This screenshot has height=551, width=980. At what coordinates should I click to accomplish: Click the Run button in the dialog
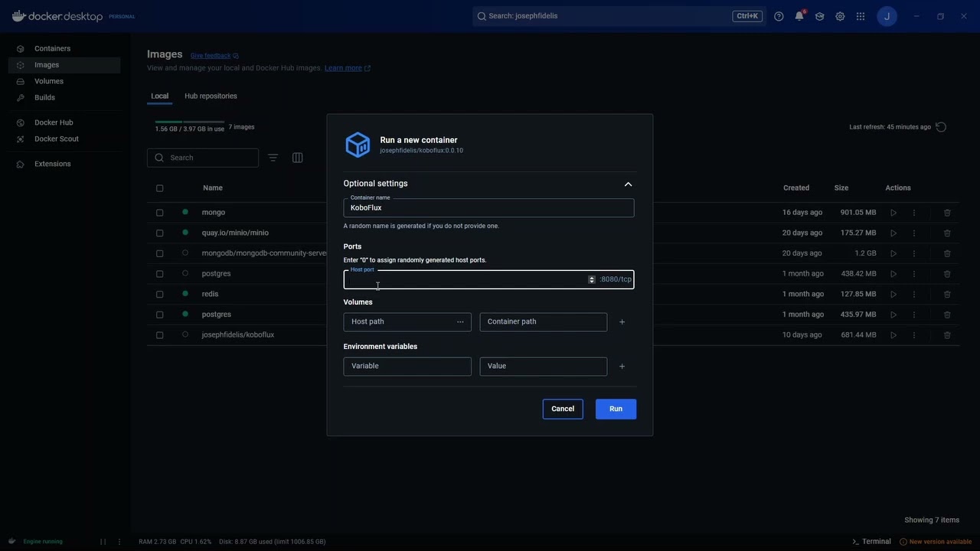coord(616,409)
